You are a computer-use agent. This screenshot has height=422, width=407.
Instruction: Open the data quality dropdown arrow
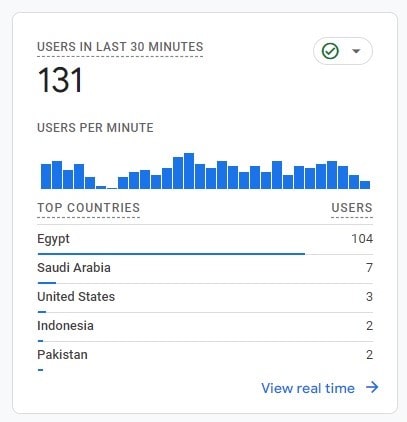click(356, 51)
